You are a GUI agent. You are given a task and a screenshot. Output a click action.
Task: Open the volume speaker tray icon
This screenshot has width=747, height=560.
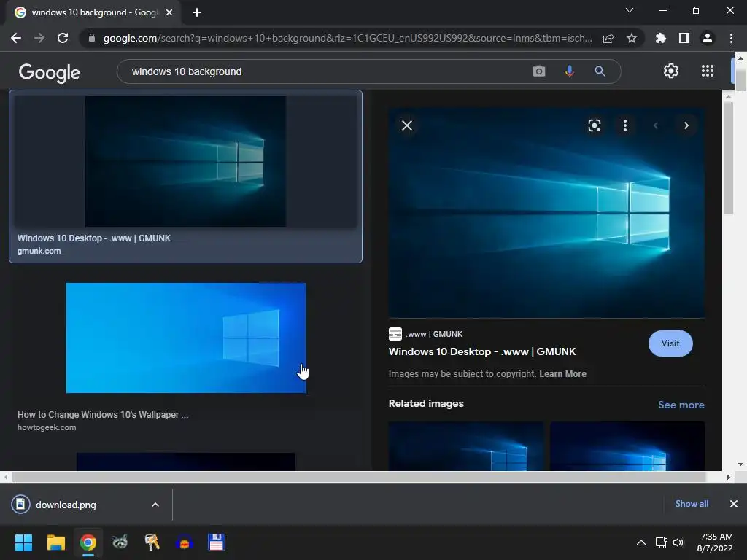click(678, 542)
